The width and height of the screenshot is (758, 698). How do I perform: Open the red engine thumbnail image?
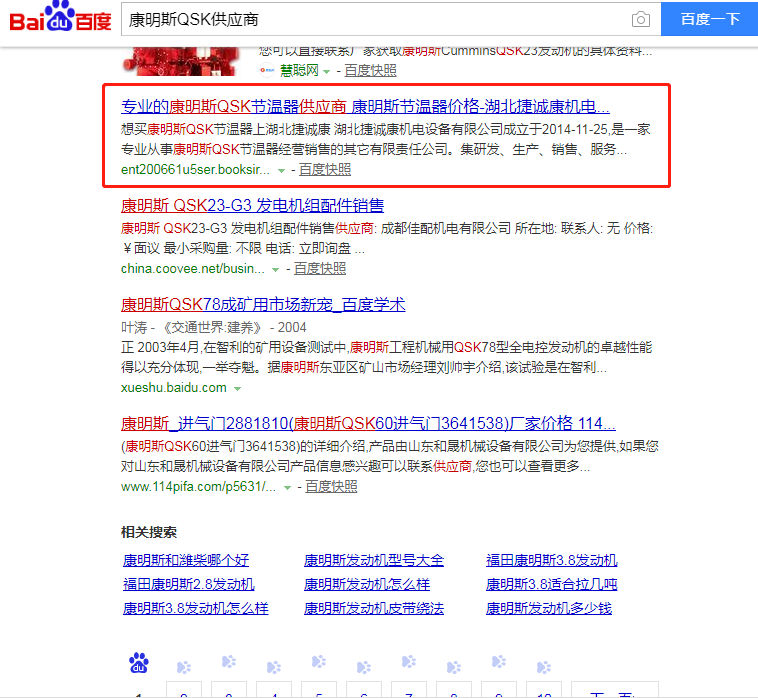click(182, 62)
